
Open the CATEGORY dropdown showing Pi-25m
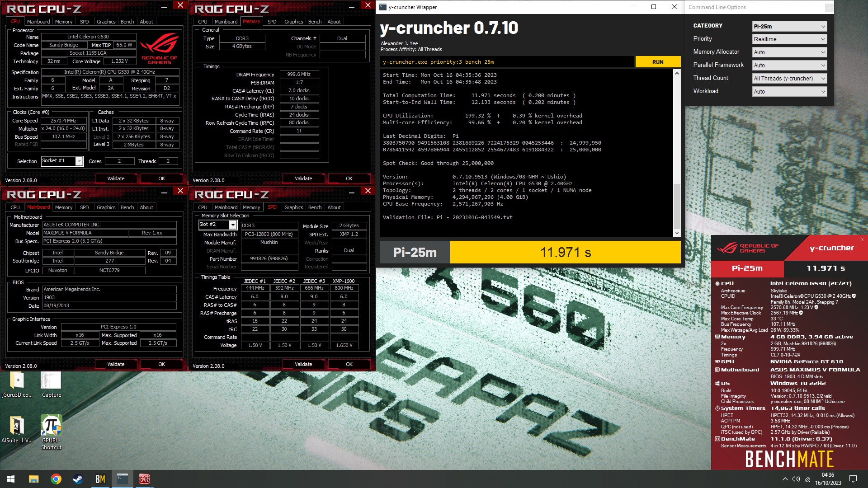click(x=789, y=26)
